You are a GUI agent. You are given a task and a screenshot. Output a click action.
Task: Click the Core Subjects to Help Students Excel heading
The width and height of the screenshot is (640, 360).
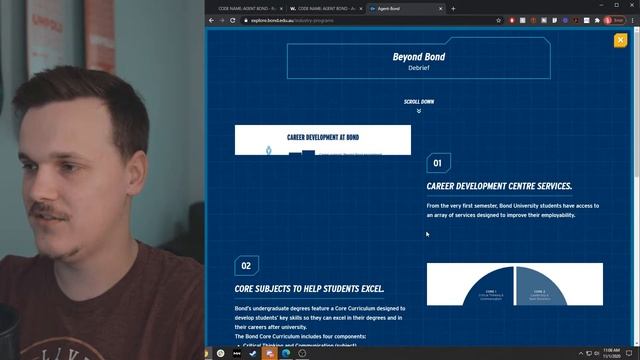309,289
